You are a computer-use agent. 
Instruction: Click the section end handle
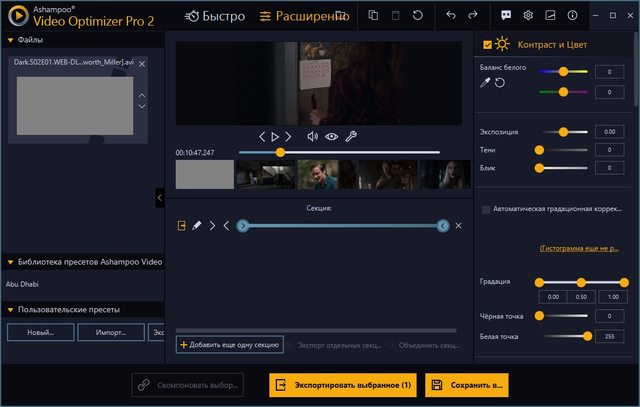click(x=443, y=226)
